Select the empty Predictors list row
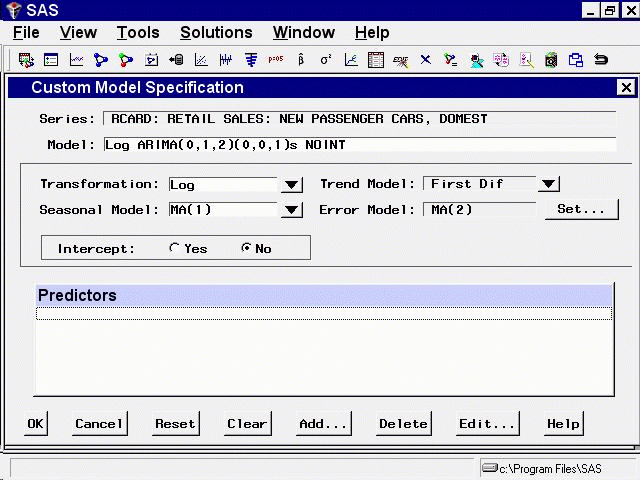The image size is (640, 480). (324, 313)
